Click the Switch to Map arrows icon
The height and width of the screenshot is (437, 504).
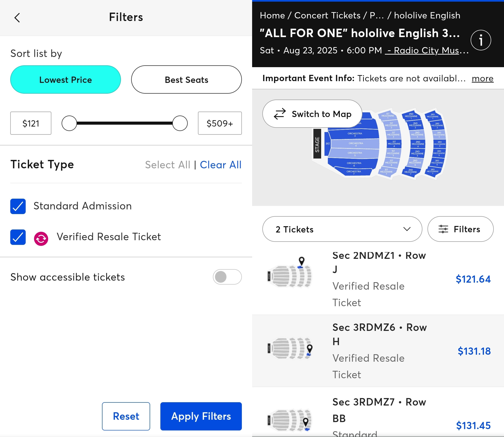click(279, 114)
